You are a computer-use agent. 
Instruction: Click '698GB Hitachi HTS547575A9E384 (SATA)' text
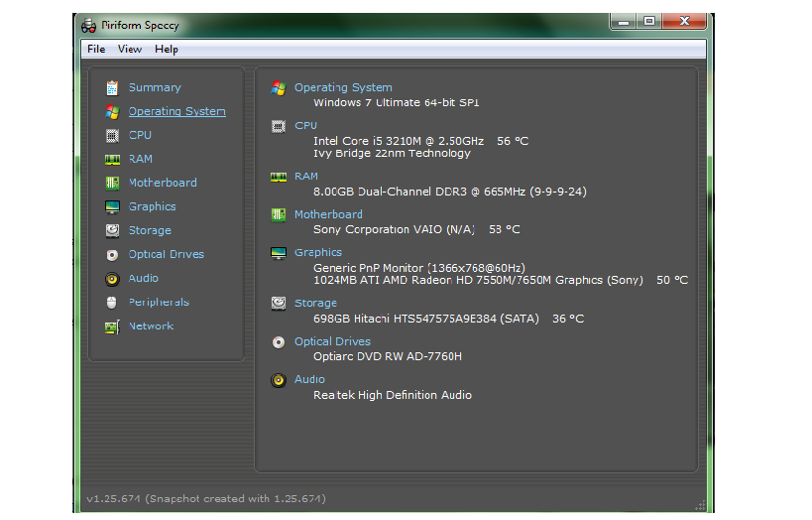pos(426,319)
